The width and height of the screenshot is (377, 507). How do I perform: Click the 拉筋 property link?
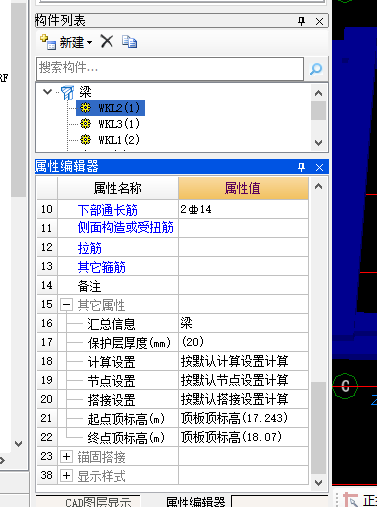tap(89, 248)
